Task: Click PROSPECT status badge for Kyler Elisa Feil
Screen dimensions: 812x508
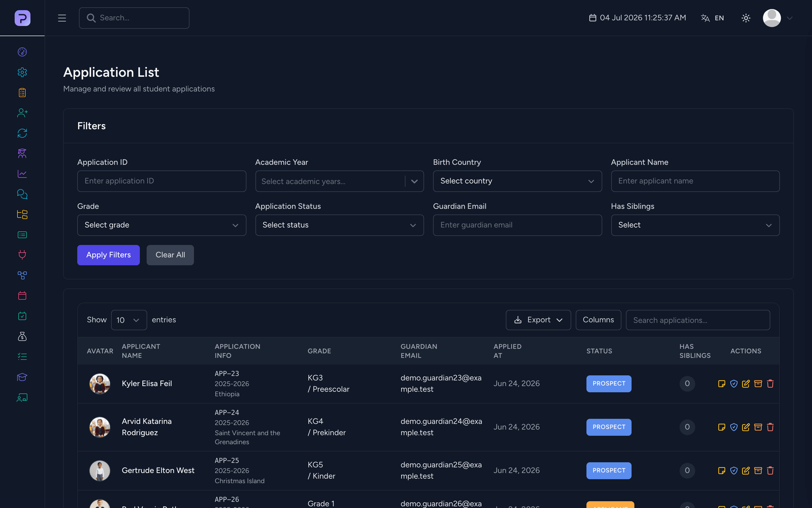Action: (x=609, y=384)
